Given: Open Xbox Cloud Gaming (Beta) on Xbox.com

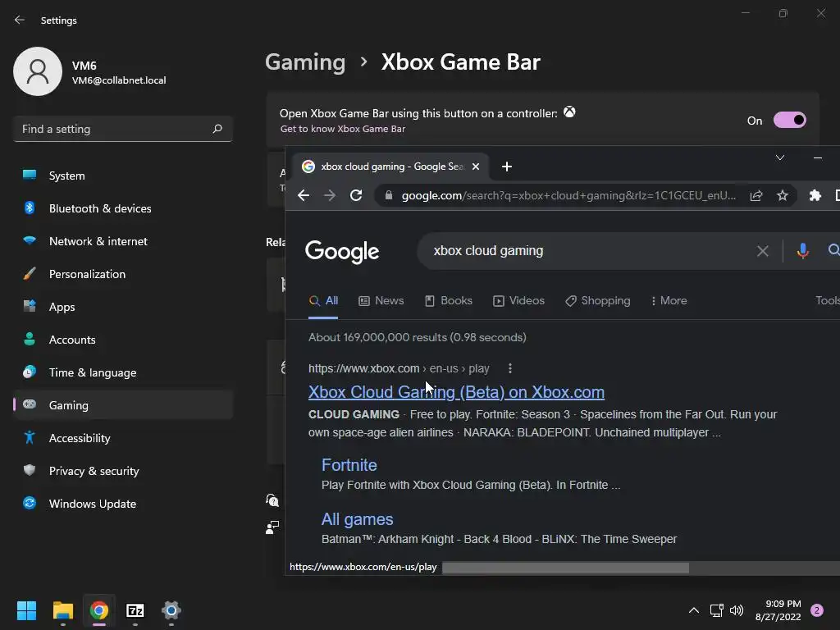Looking at the screenshot, I should click(456, 392).
